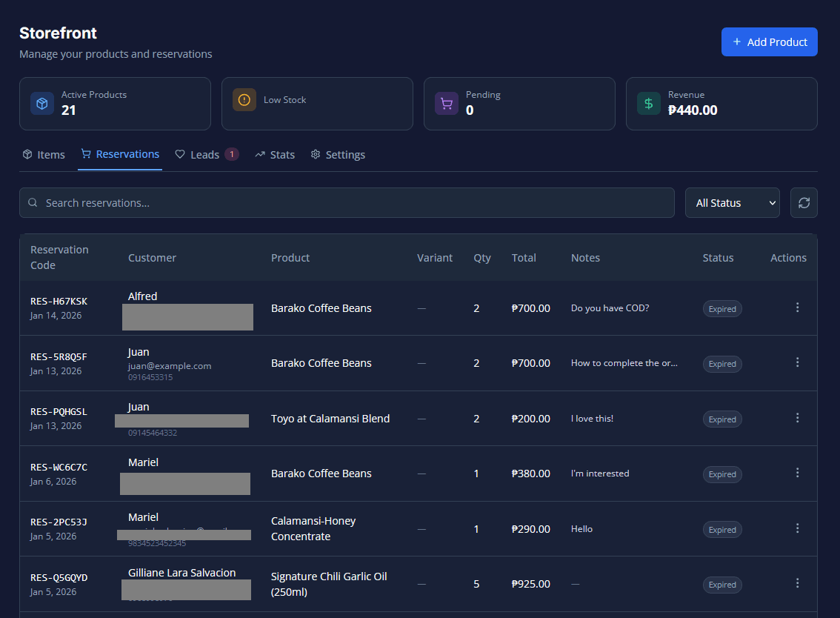Open three-dot menu for RES-WC6C7C row
Viewport: 840px width, 618px height.
pyautogui.click(x=797, y=473)
